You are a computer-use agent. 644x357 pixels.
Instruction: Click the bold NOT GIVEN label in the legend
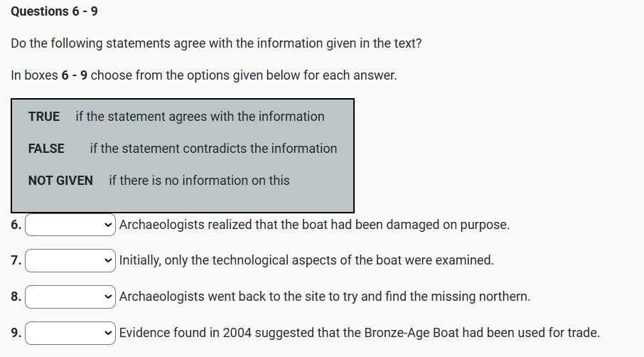pos(60,181)
